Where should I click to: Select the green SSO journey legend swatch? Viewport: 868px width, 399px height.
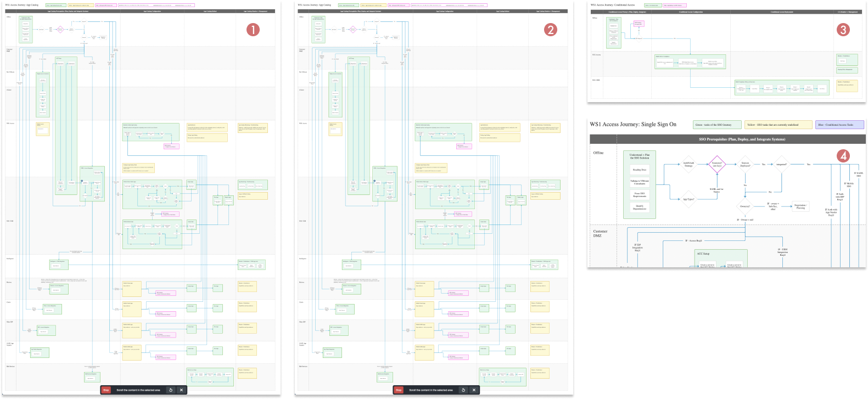click(x=716, y=125)
